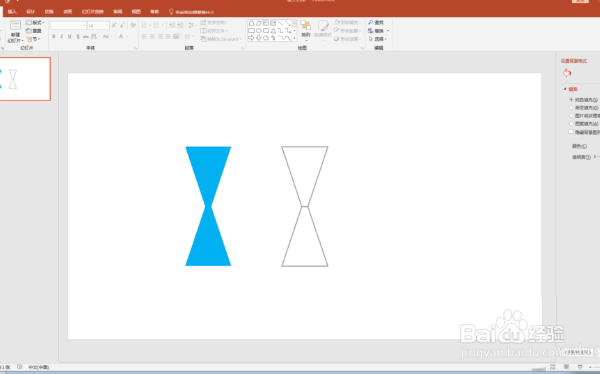Select the trapezoid shape in gallery
This screenshot has width=600, height=374.
251,23
